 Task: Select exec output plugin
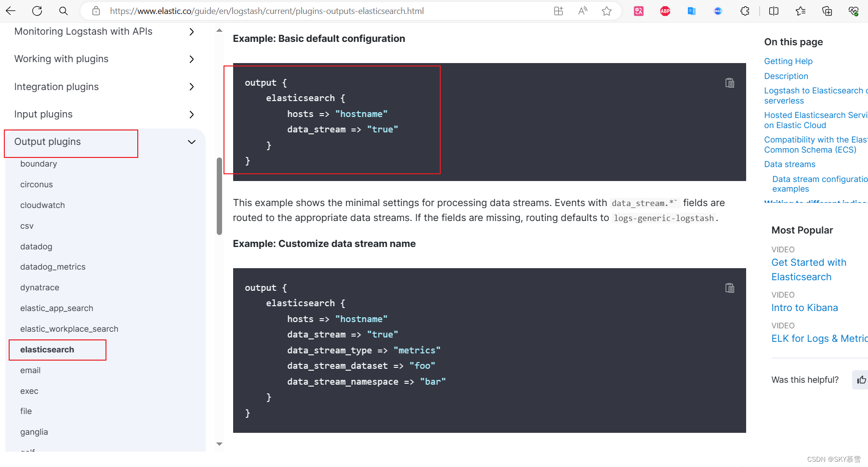(29, 391)
